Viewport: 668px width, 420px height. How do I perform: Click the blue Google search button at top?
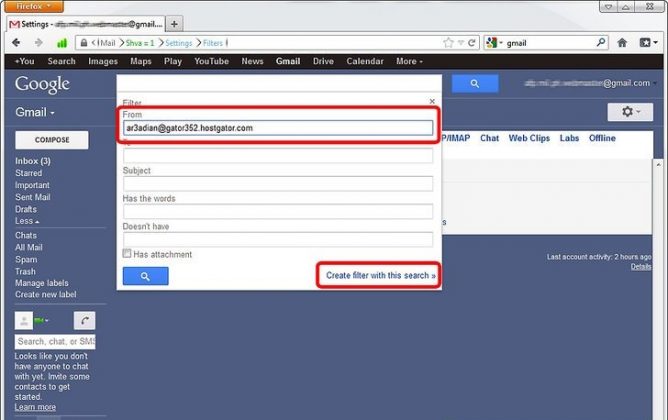pos(475,85)
